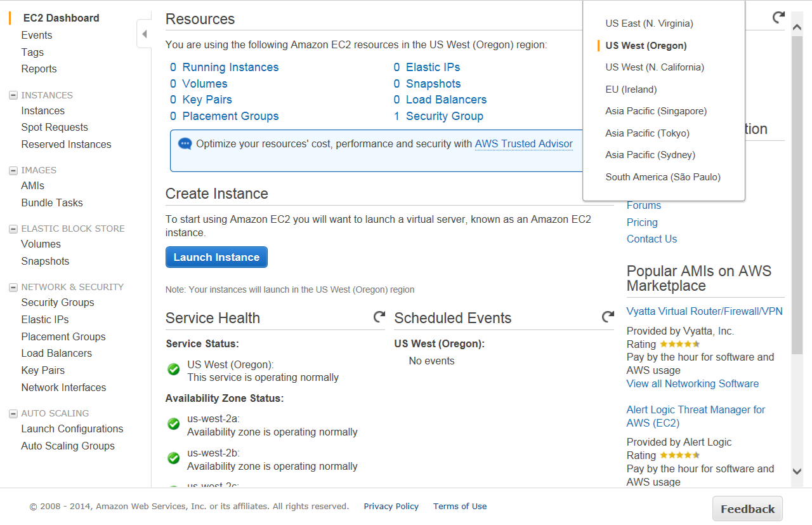
Task: Collapse the AUTO SCALING section
Action: click(13, 413)
